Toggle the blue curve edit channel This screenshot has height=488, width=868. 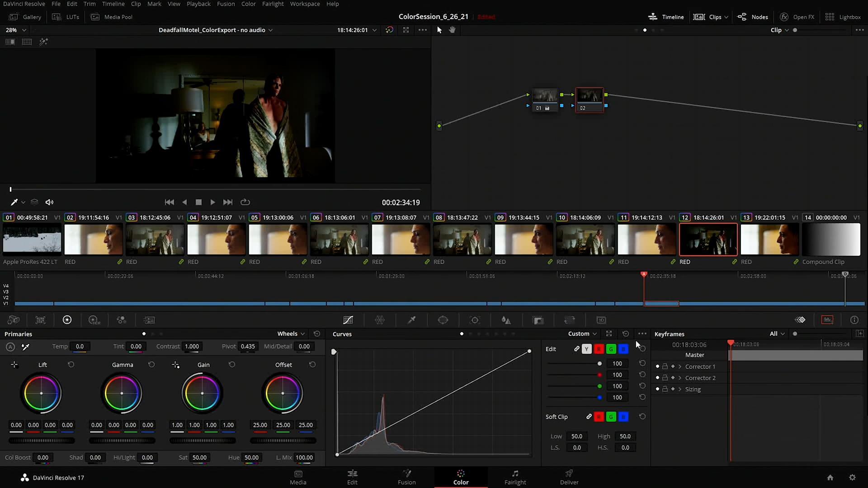[x=623, y=349]
